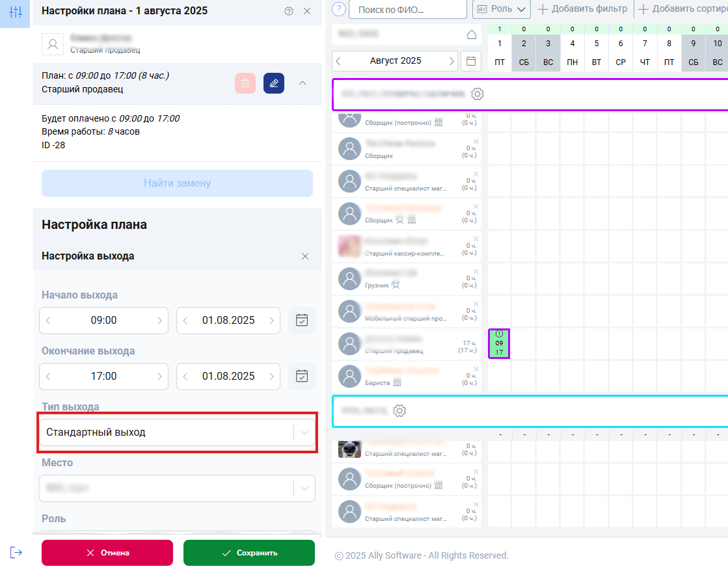This screenshot has width=728, height=571.
Task: Click gear icon in the cyan group header
Action: (399, 411)
